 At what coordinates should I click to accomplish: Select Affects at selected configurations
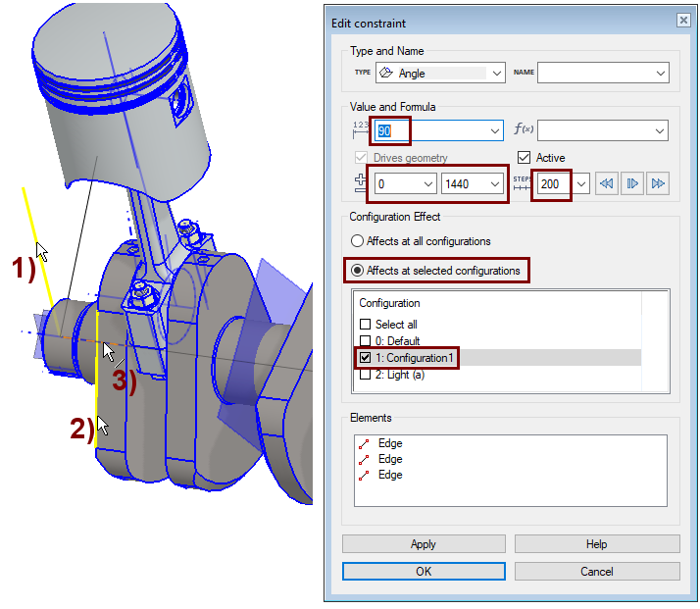(x=357, y=271)
